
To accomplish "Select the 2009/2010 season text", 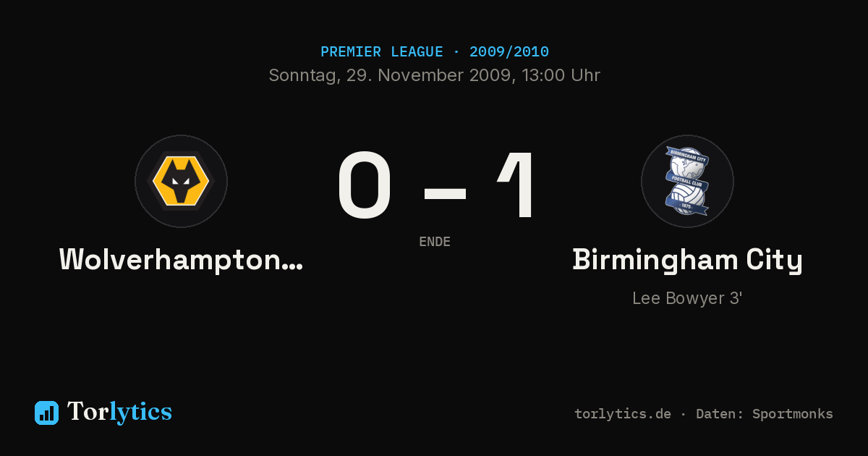I will [509, 52].
